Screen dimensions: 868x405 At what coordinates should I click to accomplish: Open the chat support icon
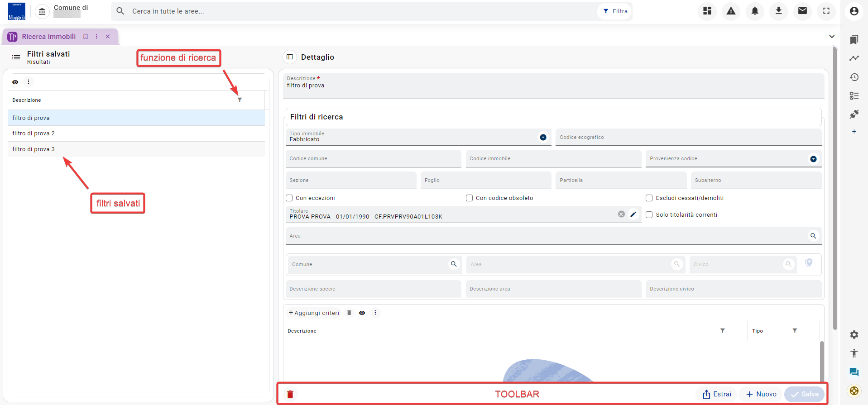point(854,372)
